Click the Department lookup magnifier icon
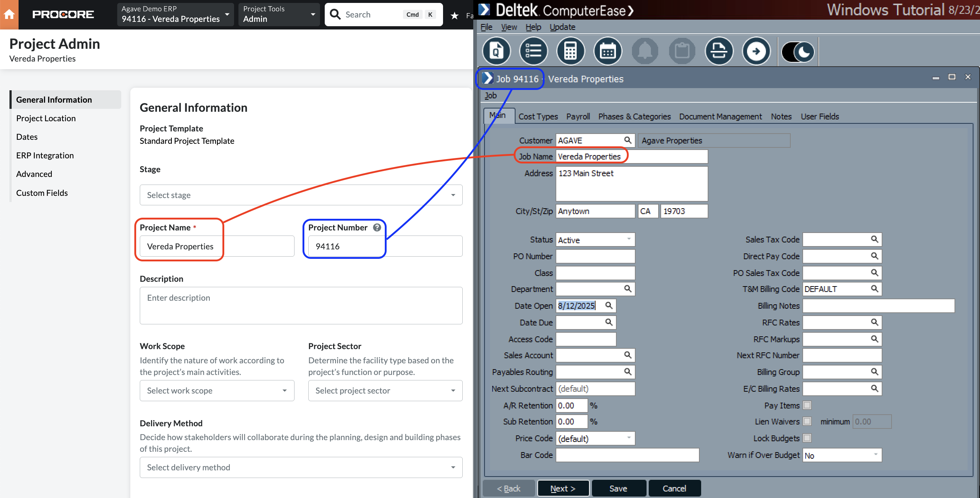 point(628,289)
